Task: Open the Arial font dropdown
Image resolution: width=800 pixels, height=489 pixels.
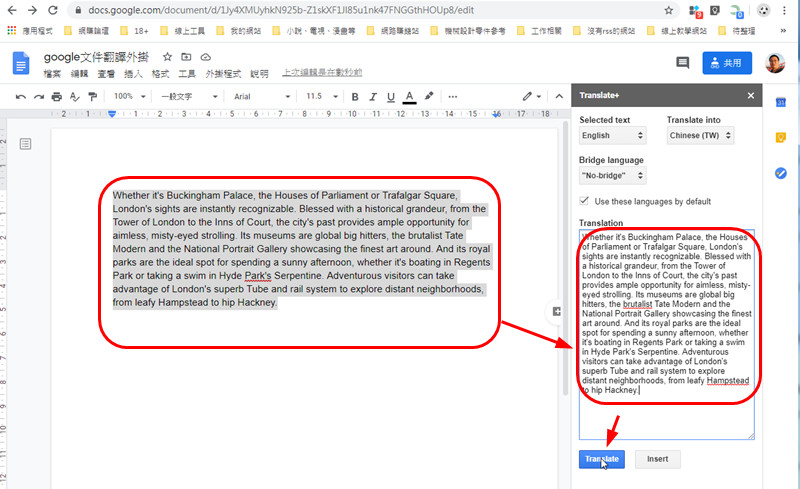Action: tap(262, 96)
